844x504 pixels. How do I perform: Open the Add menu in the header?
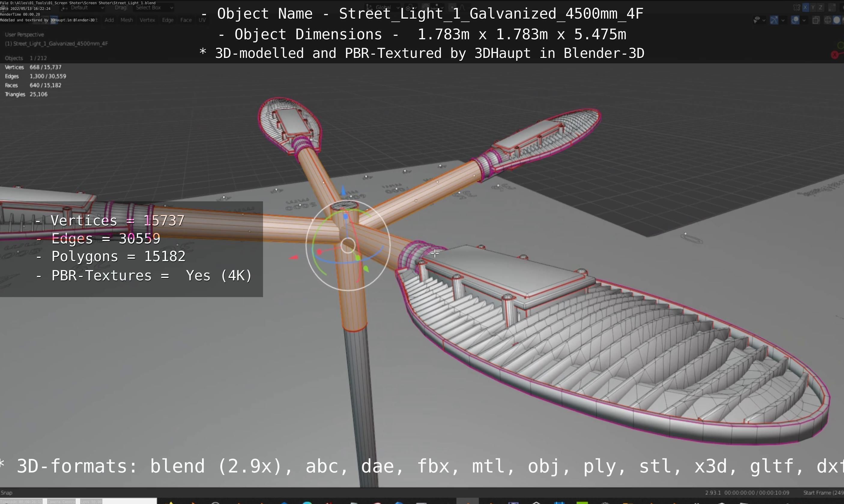point(109,20)
